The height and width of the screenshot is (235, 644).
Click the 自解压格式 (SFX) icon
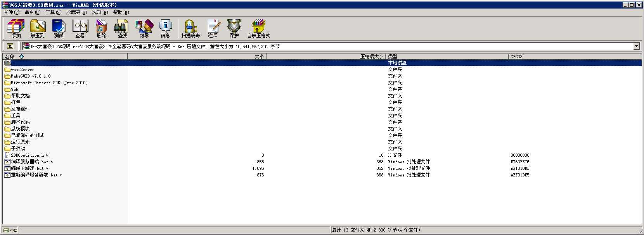(259, 29)
